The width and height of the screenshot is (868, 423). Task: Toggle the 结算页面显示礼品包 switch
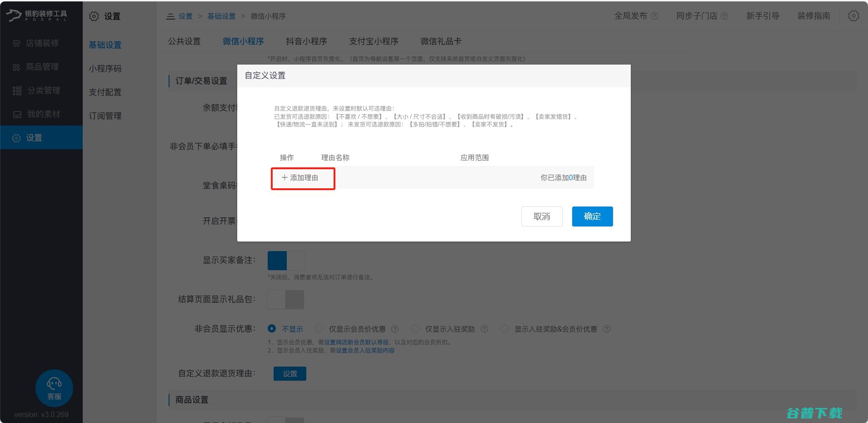point(286,300)
